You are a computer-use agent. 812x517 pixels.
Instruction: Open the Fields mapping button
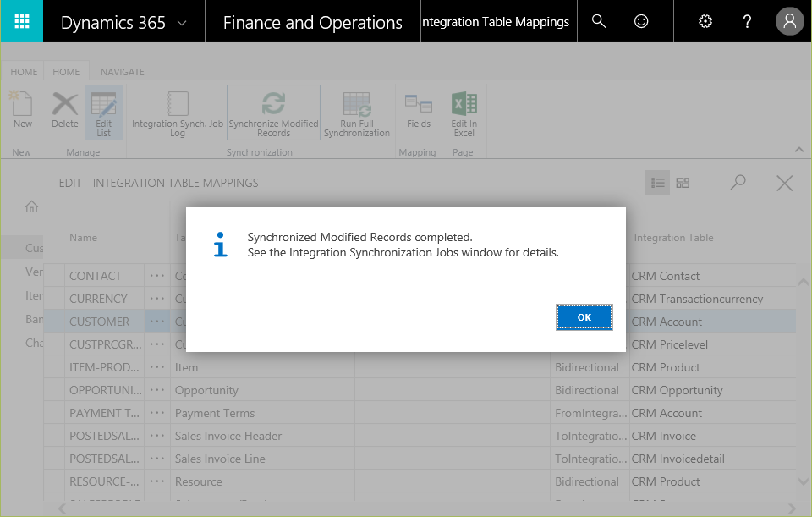click(x=419, y=110)
